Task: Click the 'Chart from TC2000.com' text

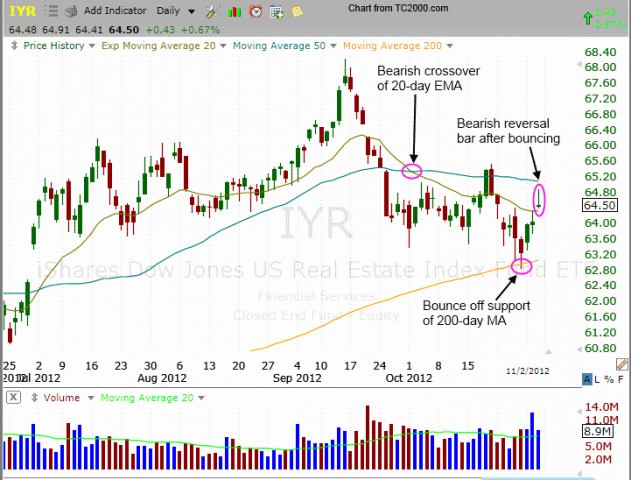Action: [398, 8]
